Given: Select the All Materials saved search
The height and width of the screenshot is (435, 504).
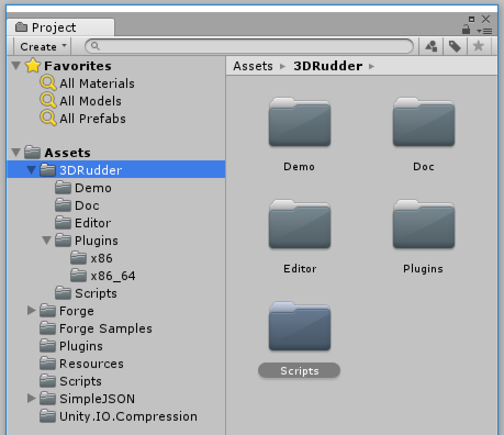Looking at the screenshot, I should pos(97,83).
